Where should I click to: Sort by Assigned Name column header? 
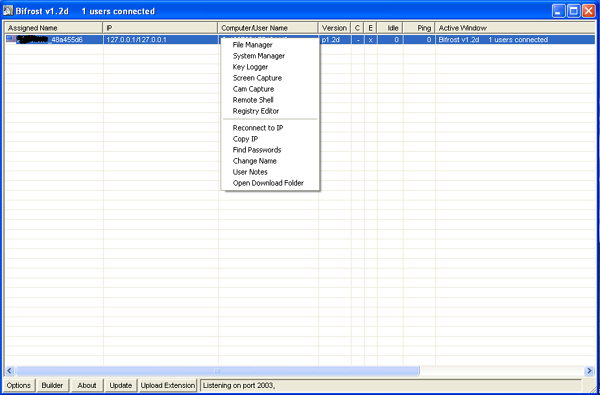coord(54,28)
